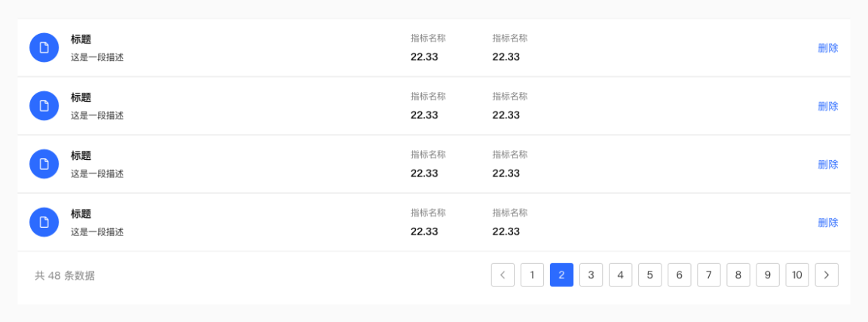The height and width of the screenshot is (322, 868).
Task: Click the document icon in the second row
Action: [x=44, y=106]
